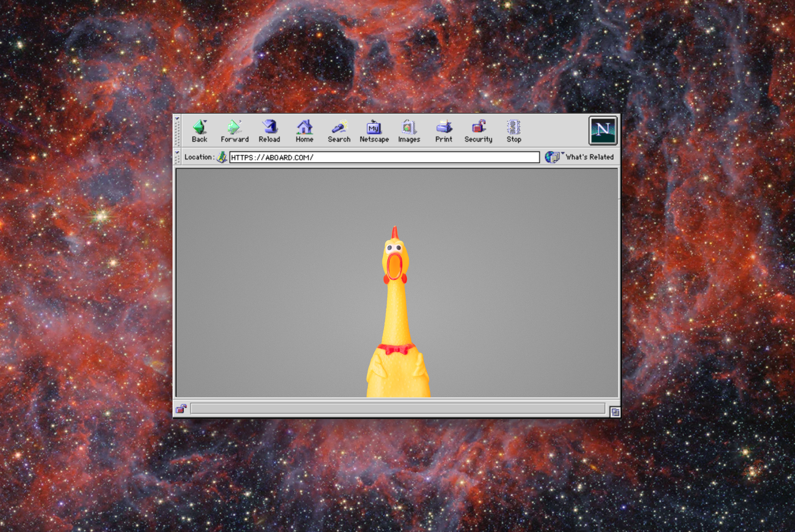This screenshot has width=795, height=532.
Task: Click the Back navigation button
Action: pos(200,131)
